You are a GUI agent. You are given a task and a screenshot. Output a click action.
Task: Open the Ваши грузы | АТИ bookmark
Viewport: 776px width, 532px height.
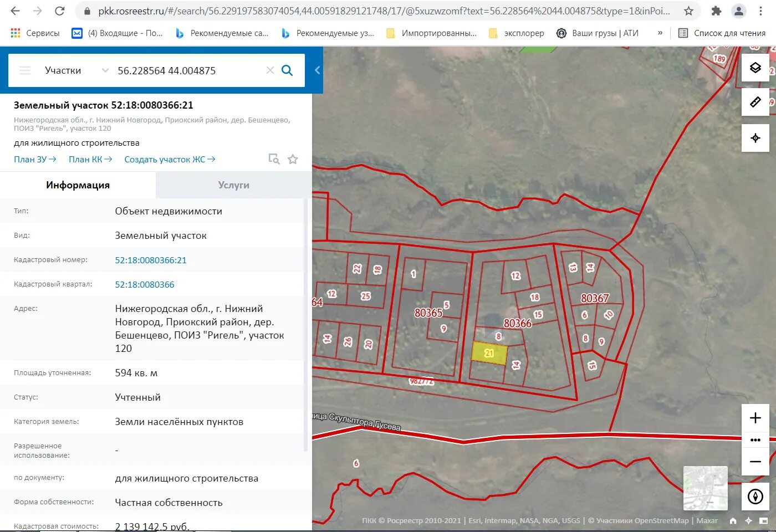coord(598,33)
